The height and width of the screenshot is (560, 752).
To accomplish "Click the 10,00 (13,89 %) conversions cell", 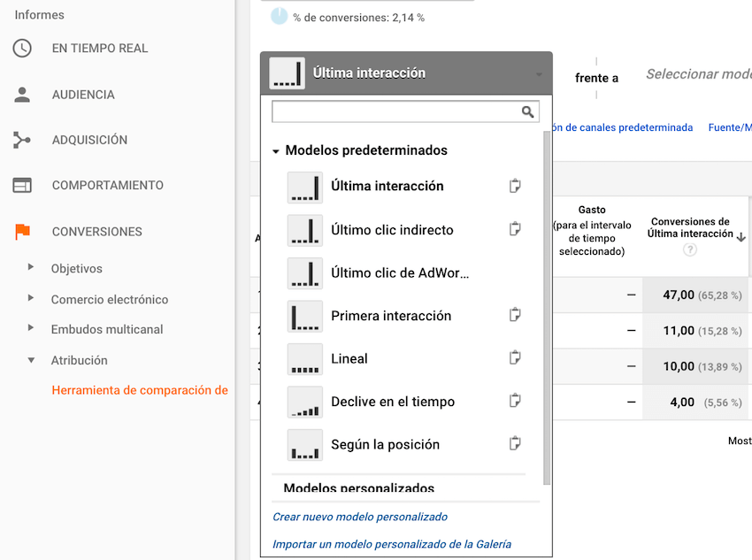I will [x=695, y=367].
